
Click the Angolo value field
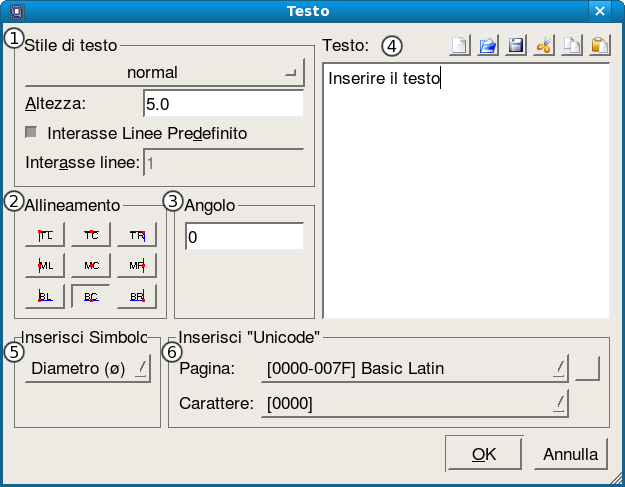[x=244, y=237]
